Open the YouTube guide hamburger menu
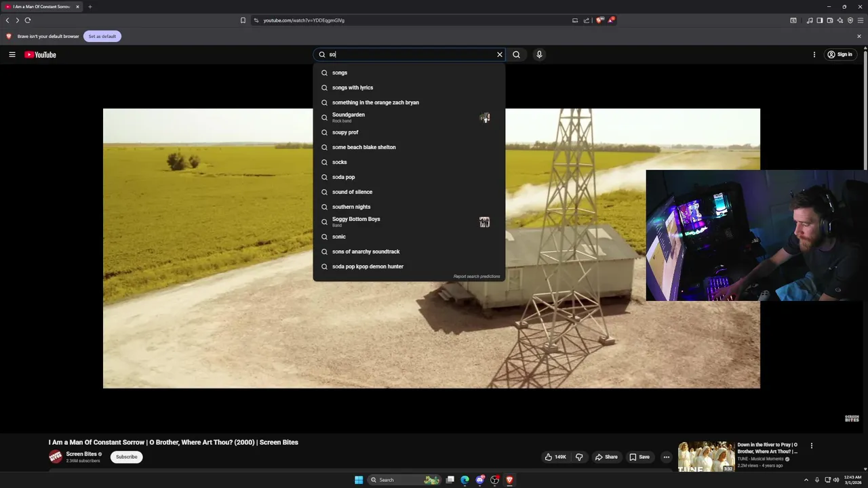868x488 pixels. coord(12,54)
